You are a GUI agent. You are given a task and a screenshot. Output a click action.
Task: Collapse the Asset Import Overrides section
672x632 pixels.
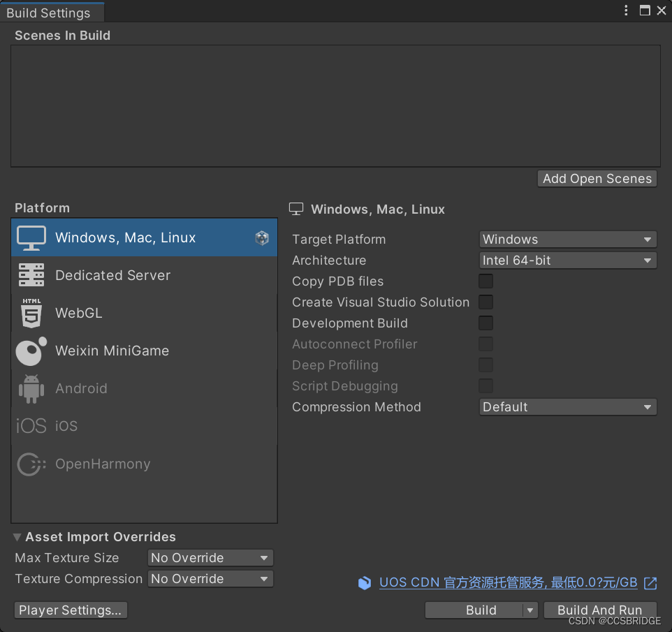17,537
